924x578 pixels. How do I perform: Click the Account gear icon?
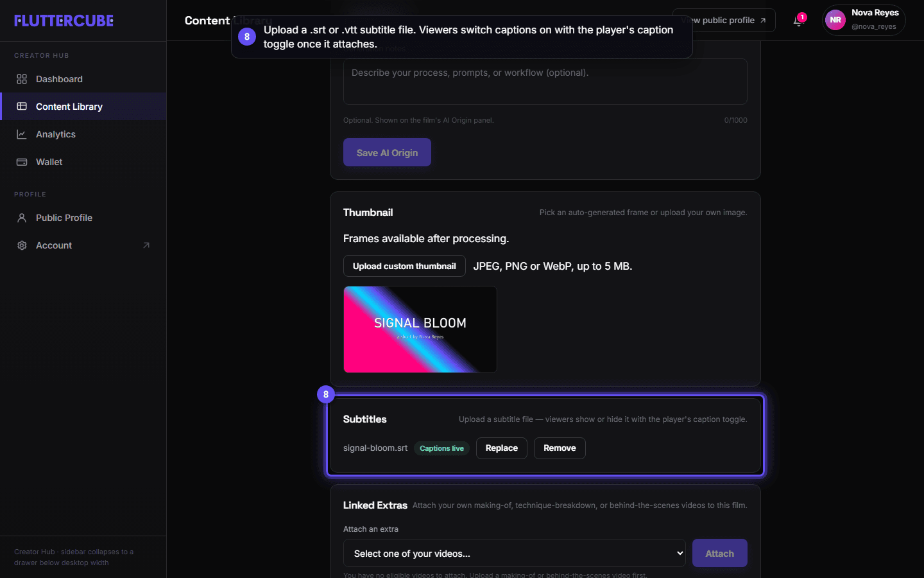[22, 245]
